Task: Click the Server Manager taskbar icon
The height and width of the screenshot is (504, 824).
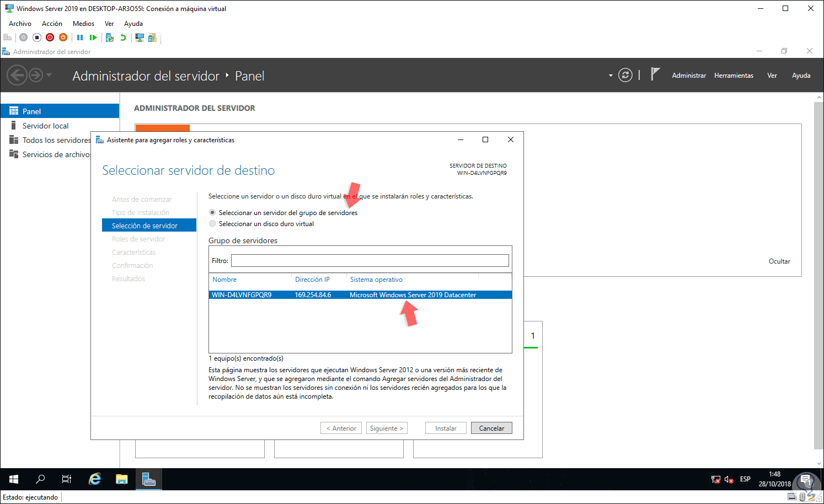Action: [149, 479]
